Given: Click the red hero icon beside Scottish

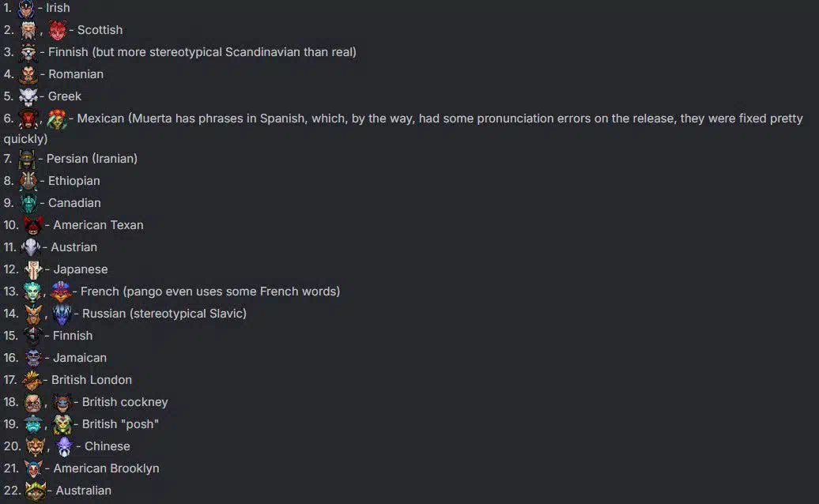Looking at the screenshot, I should (x=58, y=30).
